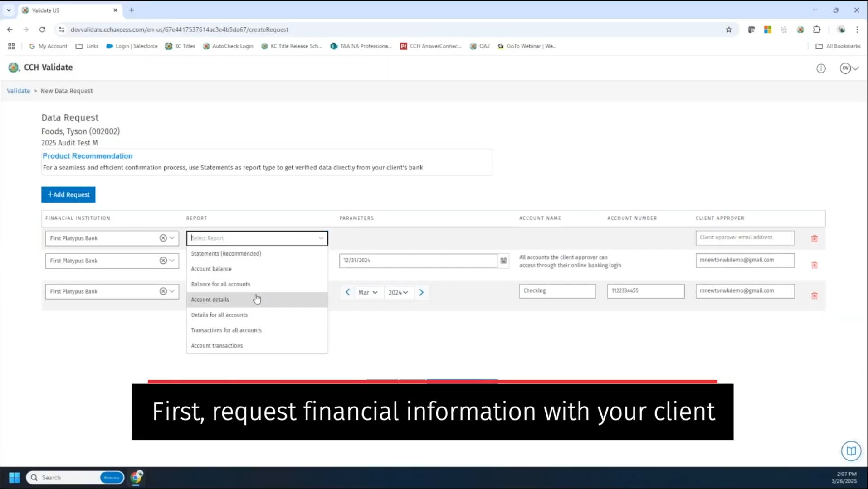868x489 pixels.
Task: Bookmark this page with the star icon
Action: pos(729,29)
